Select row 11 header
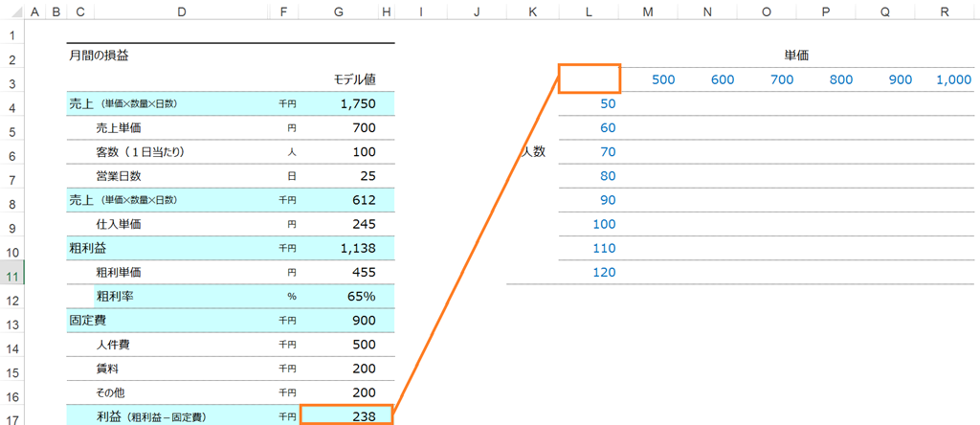The width and height of the screenshot is (980, 425). [11, 277]
